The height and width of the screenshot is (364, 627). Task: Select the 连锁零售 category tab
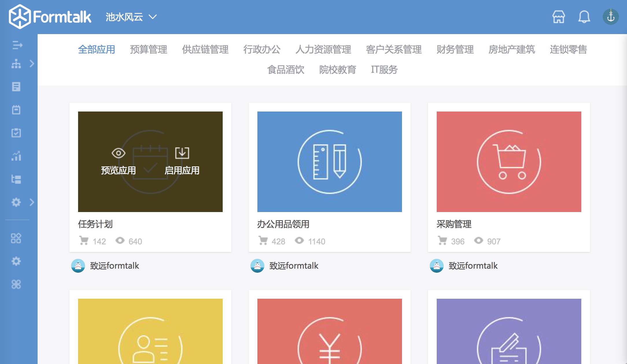(x=569, y=49)
